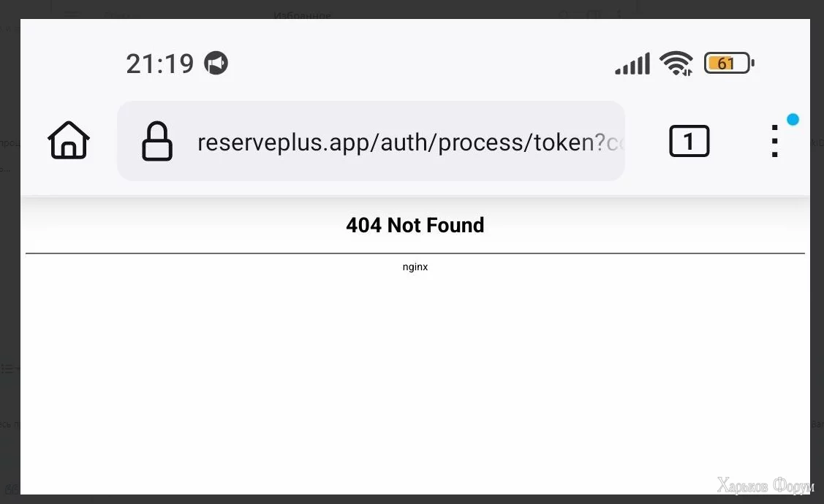The image size is (824, 504).
Task: Click the 21:19 clock in the status bar
Action: 160,64
